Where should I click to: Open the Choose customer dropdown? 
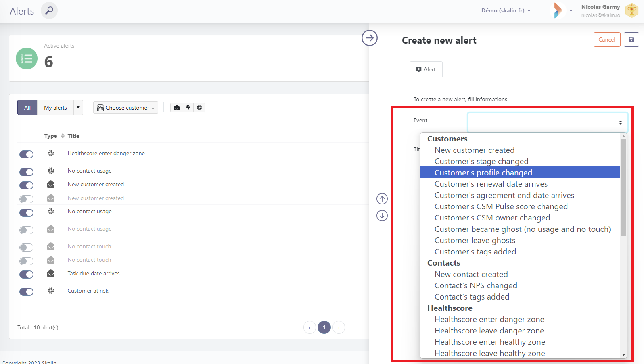coord(125,108)
